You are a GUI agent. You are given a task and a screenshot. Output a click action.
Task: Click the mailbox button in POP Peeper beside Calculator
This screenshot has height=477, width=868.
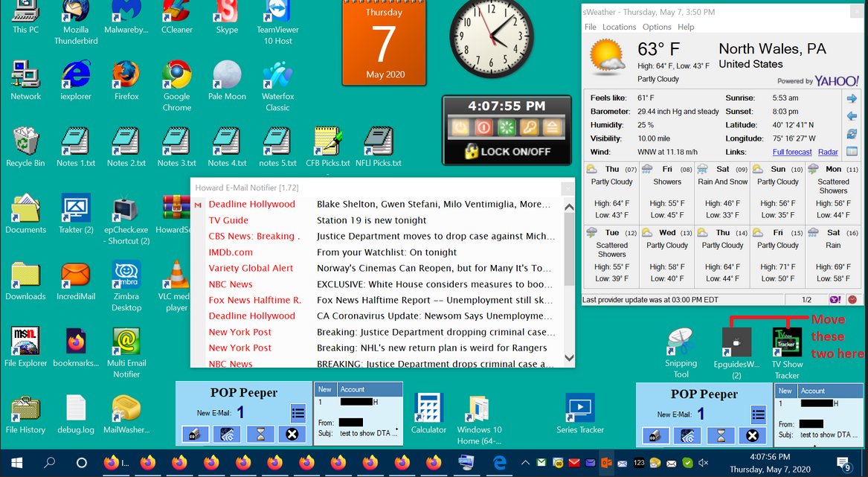(196, 435)
